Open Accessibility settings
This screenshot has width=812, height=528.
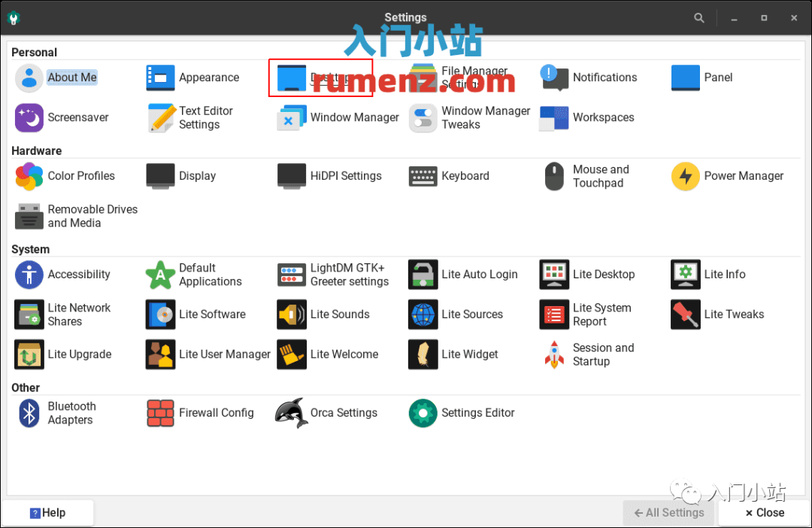[x=62, y=275]
